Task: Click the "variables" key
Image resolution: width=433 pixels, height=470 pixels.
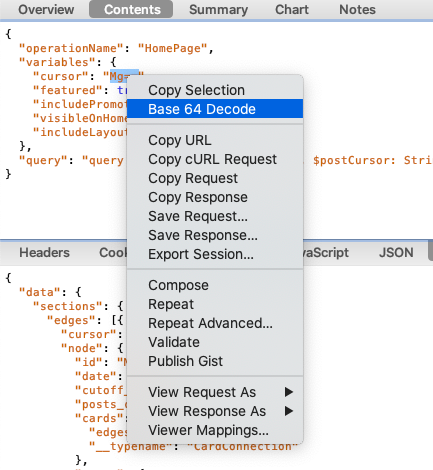Action: point(57,62)
